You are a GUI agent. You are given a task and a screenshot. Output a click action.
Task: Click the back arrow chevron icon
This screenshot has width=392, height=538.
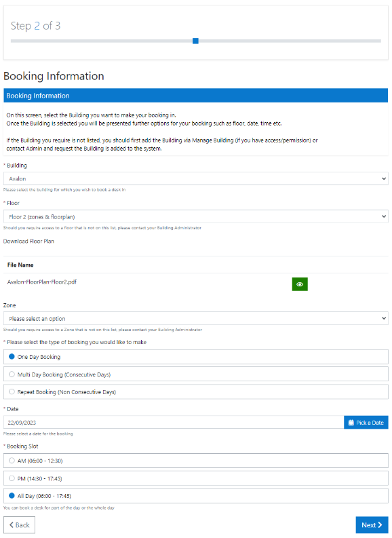tap(12, 524)
